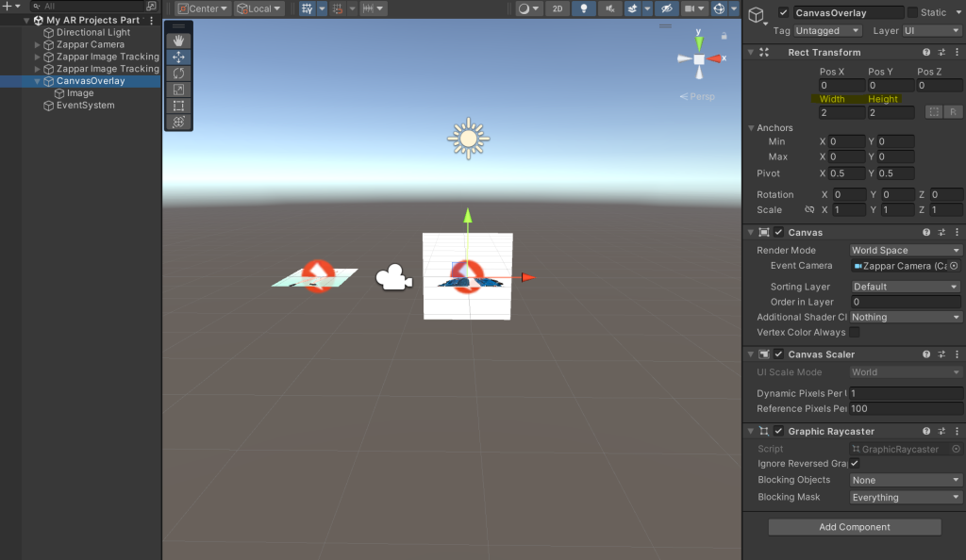The height and width of the screenshot is (560, 966).
Task: Select the Transform tool
Action: pyautogui.click(x=178, y=122)
